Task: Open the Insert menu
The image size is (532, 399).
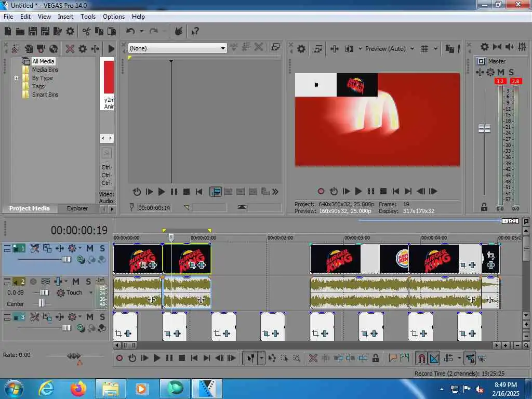Action: point(65,16)
